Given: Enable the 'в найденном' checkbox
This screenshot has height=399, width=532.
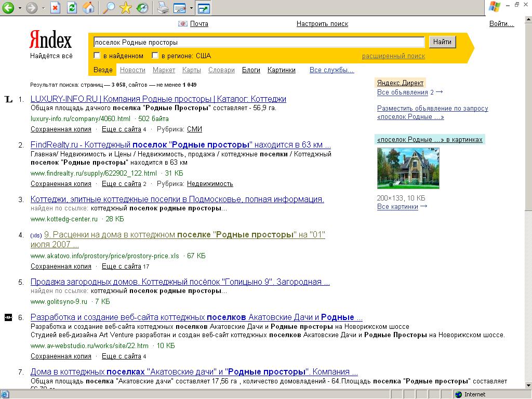Looking at the screenshot, I should [97, 55].
